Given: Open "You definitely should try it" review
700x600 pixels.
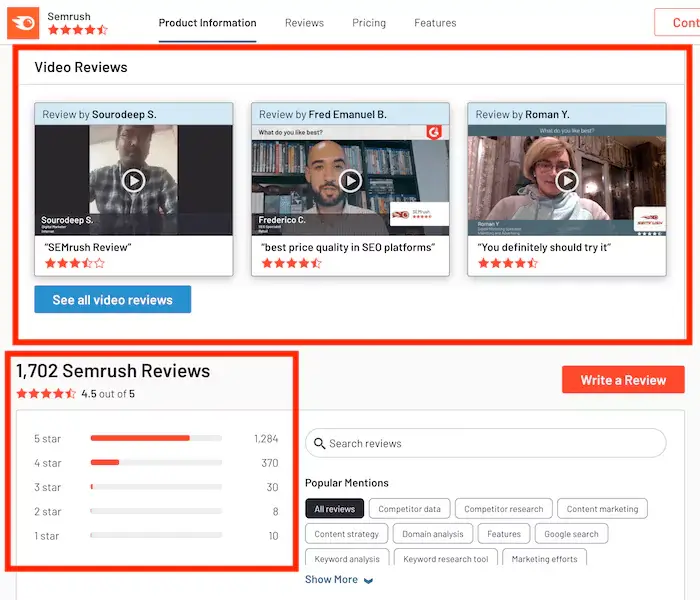Looking at the screenshot, I should pos(544,247).
